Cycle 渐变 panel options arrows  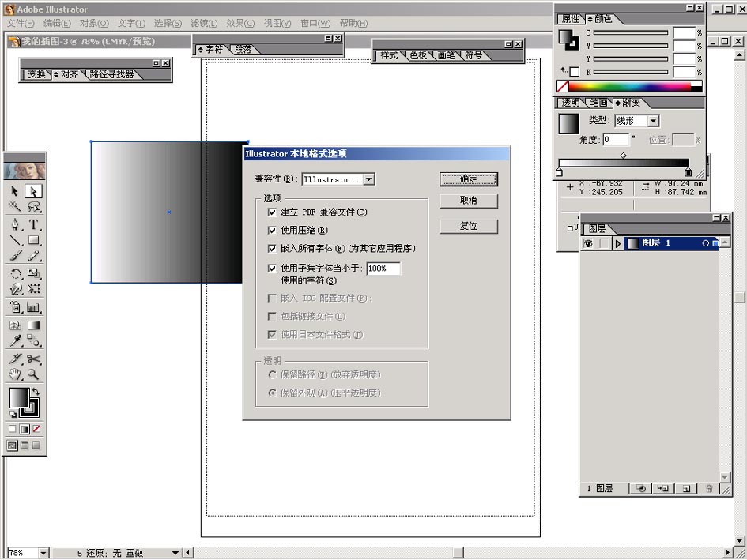click(x=618, y=103)
